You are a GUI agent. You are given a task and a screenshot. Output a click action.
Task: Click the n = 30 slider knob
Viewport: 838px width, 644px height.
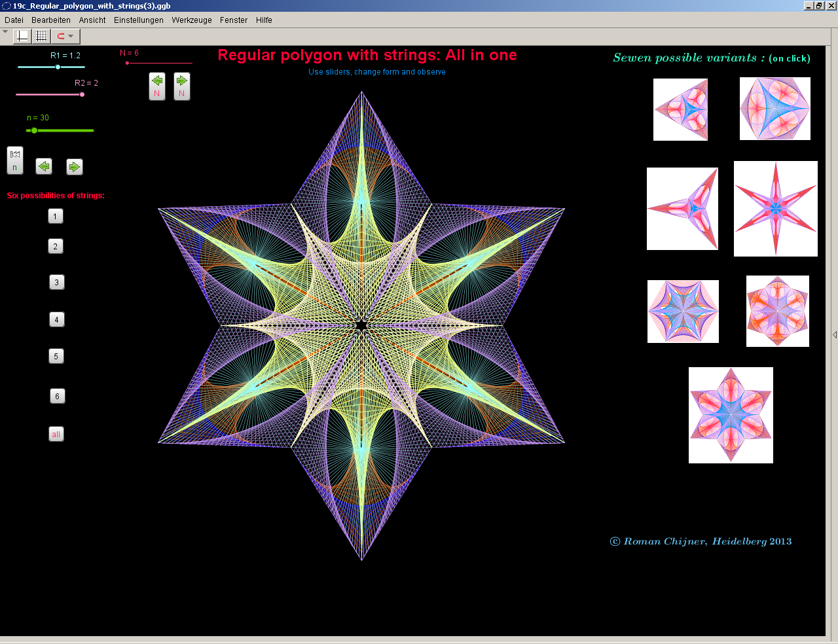(x=34, y=130)
